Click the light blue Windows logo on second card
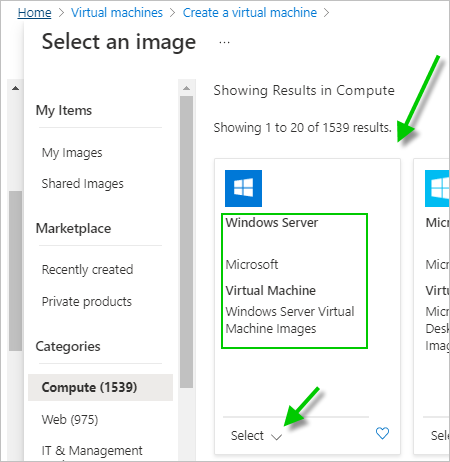The image size is (450, 462). 437,188
